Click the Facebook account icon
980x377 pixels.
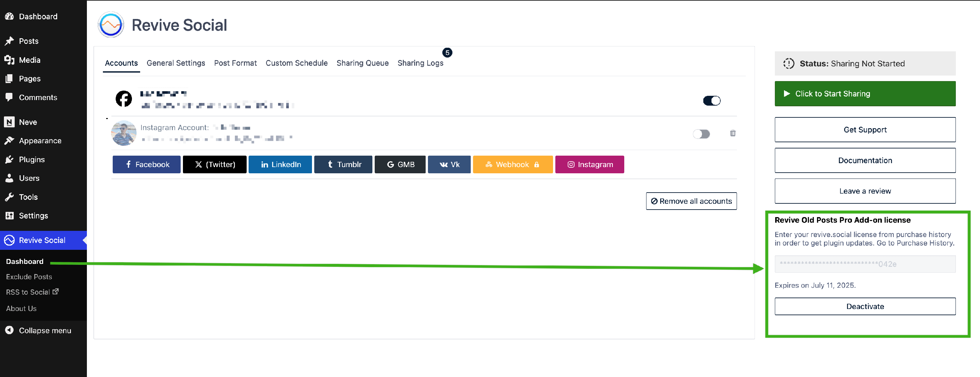coord(123,99)
